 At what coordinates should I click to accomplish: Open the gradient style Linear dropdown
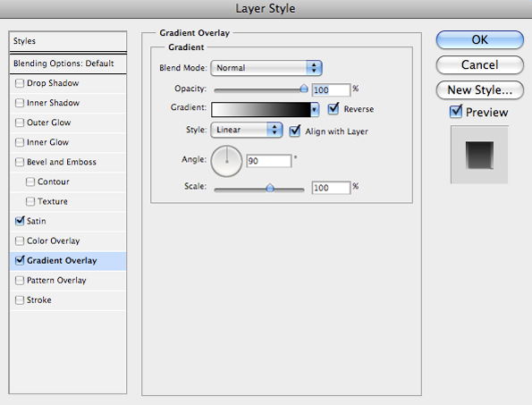click(247, 130)
